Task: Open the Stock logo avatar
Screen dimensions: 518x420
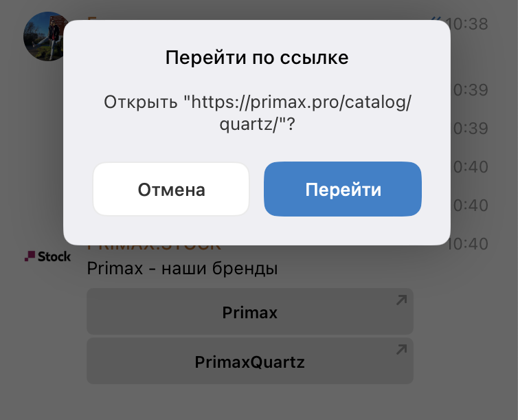Action: click(47, 256)
